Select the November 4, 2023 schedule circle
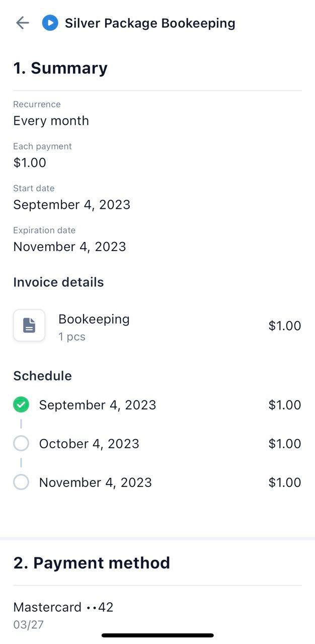Image resolution: width=315 pixels, height=644 pixels. 21,482
